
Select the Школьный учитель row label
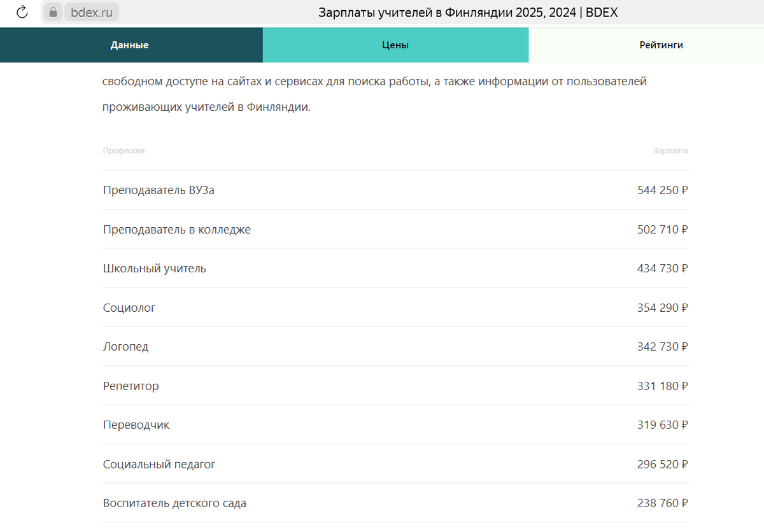click(x=155, y=268)
